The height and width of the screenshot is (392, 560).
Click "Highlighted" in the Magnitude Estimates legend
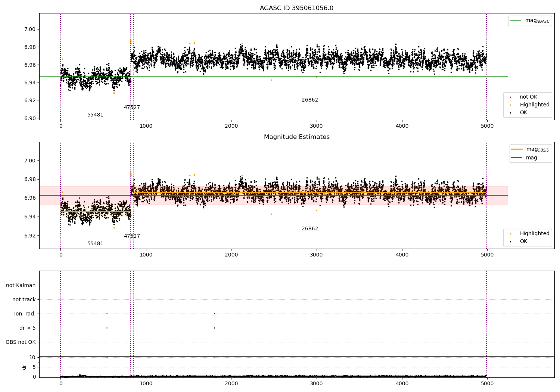(535, 234)
